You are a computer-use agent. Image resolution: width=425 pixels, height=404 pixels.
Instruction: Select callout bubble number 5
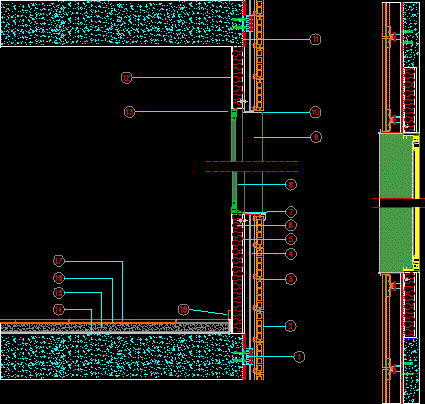(291, 239)
